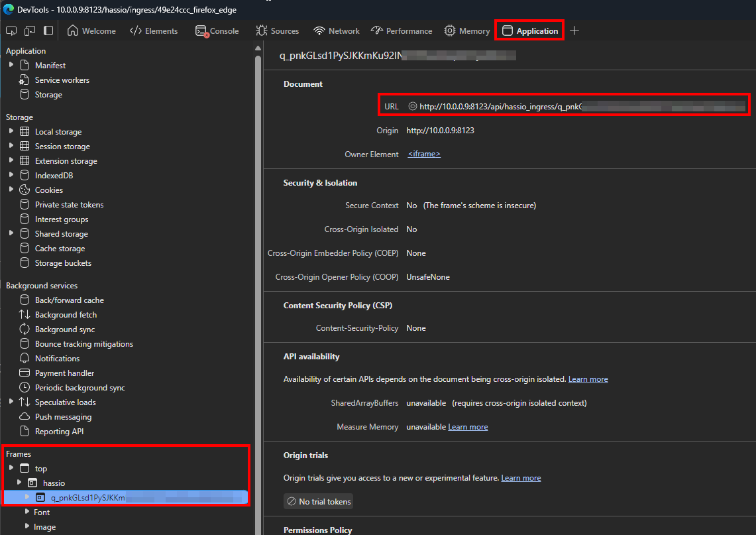Click the Extension storage grid icon
The image size is (756, 535).
[x=25, y=160]
